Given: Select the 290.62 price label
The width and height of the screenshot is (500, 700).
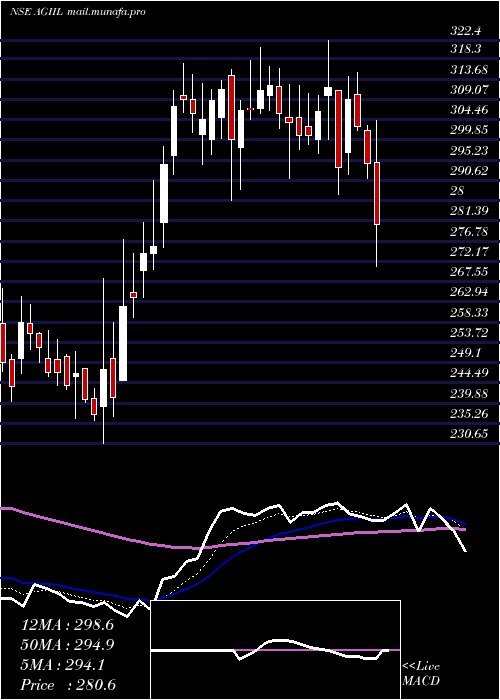Looking at the screenshot, I should pos(469,171).
